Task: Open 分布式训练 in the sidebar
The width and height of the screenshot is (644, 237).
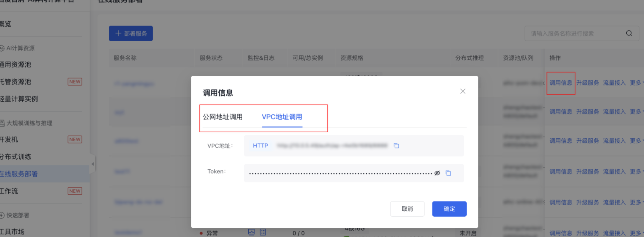Action: [16, 157]
